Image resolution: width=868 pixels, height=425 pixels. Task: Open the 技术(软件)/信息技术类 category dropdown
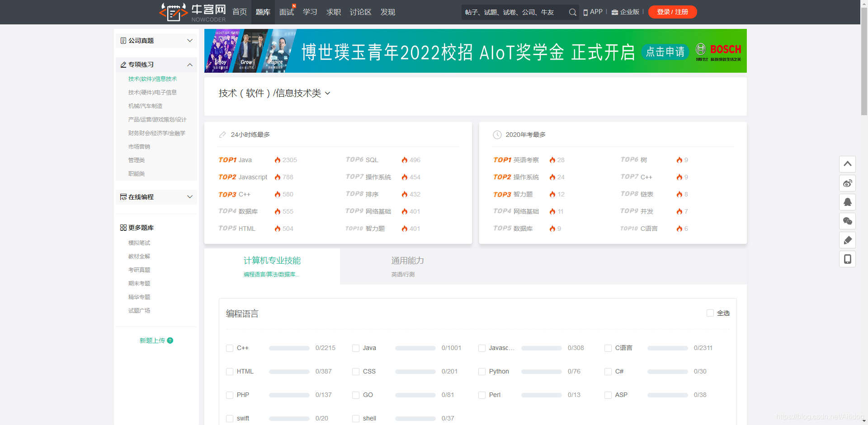coord(274,93)
